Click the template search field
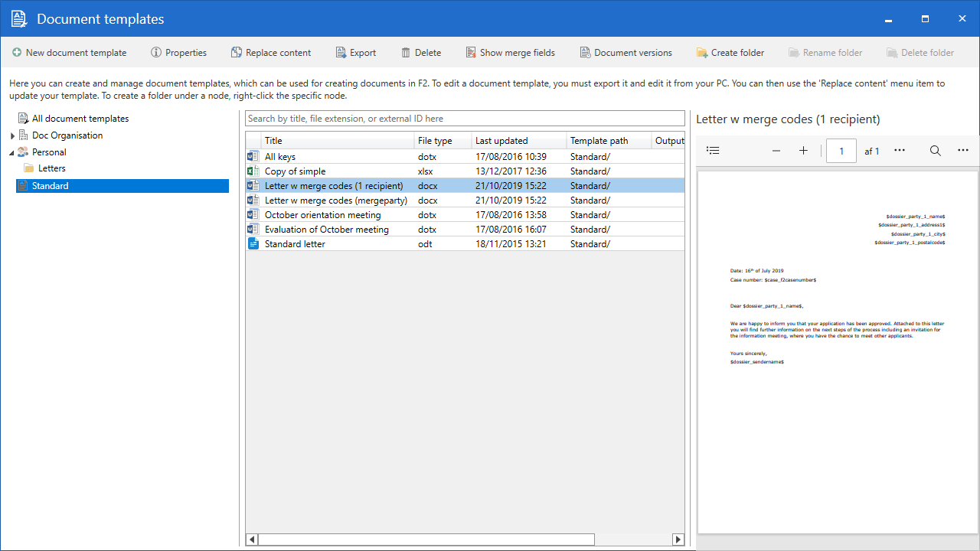The width and height of the screenshot is (980, 551). [464, 119]
